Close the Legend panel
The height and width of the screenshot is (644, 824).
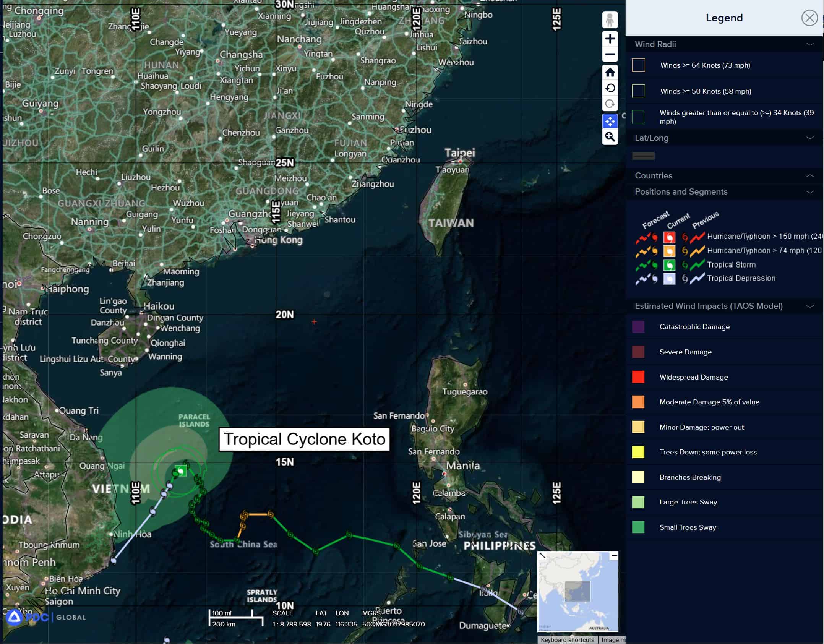(809, 18)
